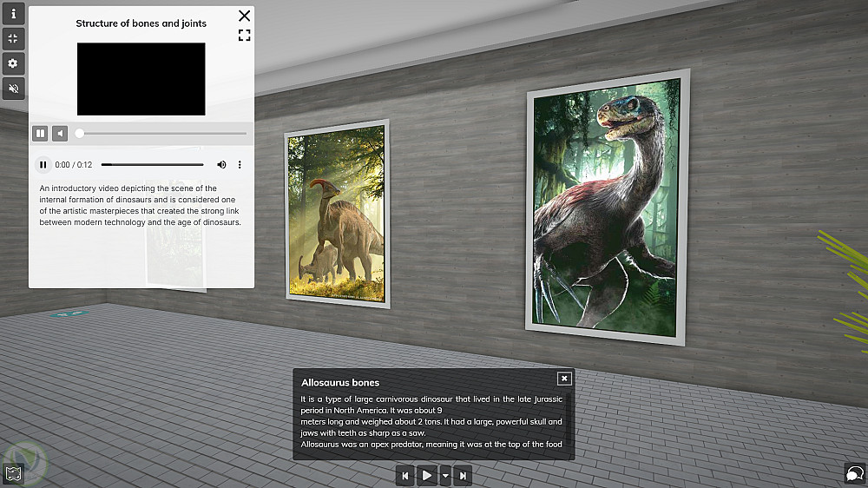Viewport: 868px width, 488px height.
Task: Pause the video using the gray pause button
Action: pos(40,134)
